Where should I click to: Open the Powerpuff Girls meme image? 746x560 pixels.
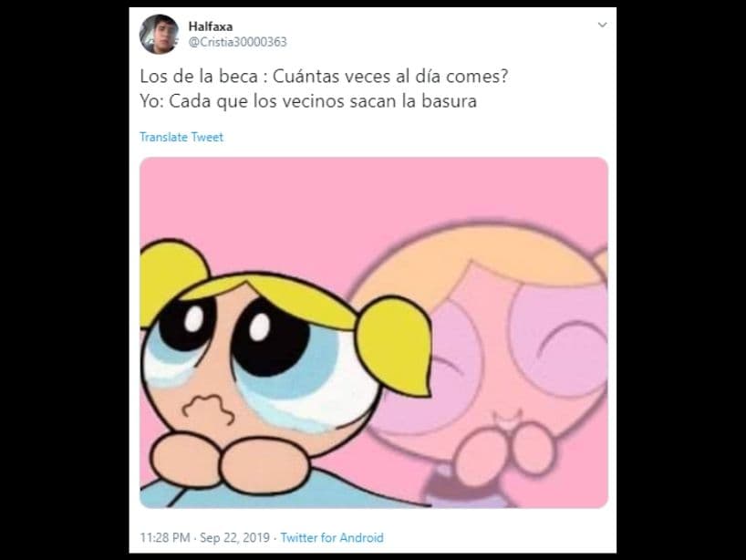click(374, 333)
